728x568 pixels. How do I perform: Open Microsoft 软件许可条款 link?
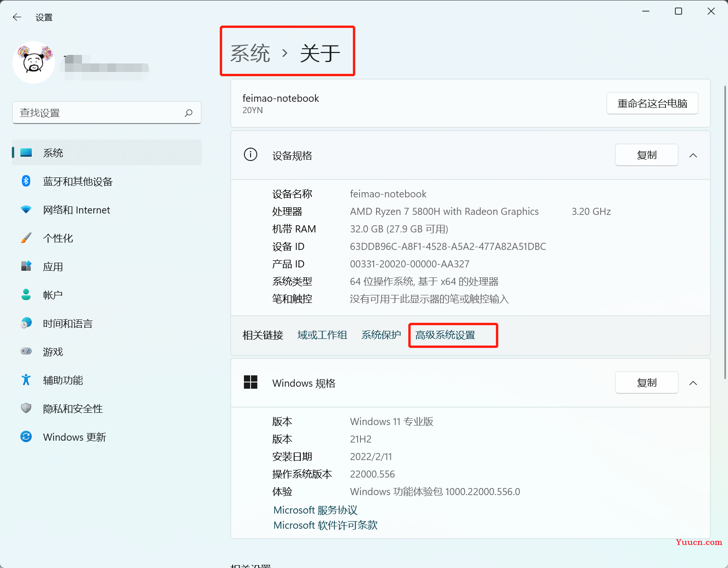[x=325, y=525]
